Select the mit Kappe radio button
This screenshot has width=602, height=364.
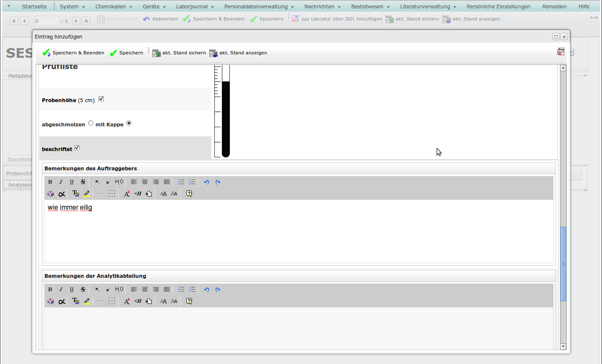click(x=129, y=123)
